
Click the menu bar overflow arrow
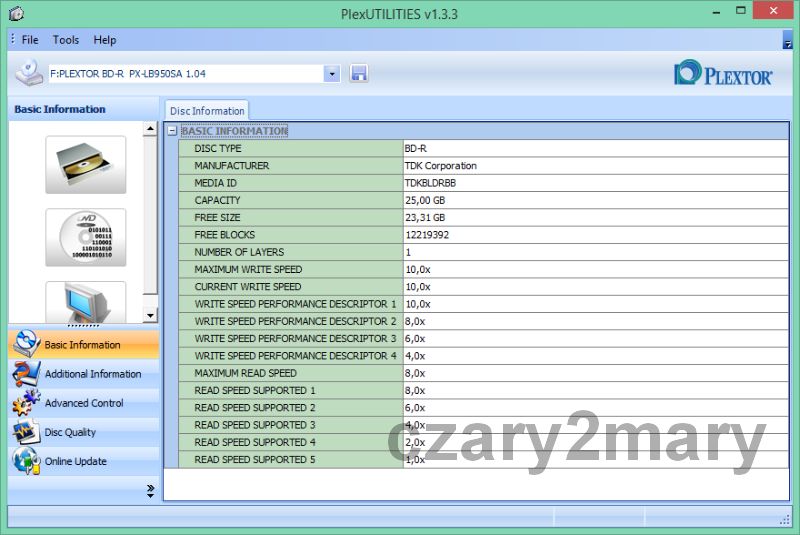(787, 40)
